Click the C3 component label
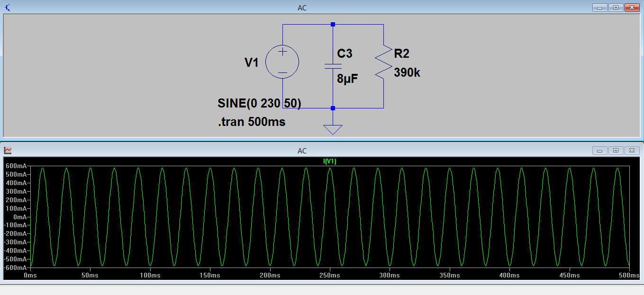The image size is (644, 295). coord(345,54)
